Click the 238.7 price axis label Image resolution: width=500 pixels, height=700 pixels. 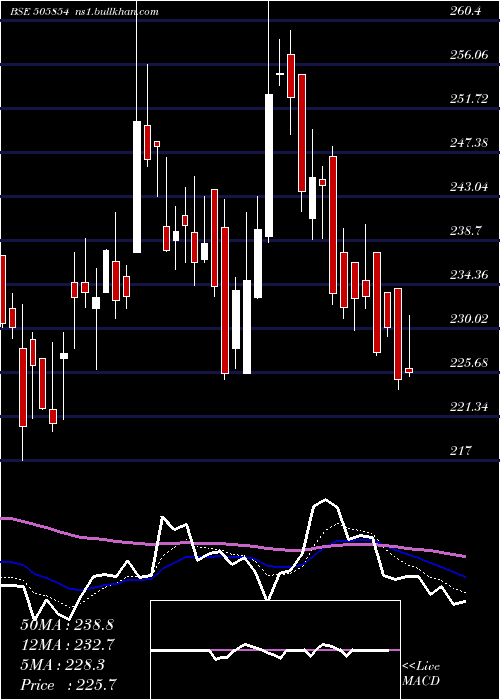466,231
